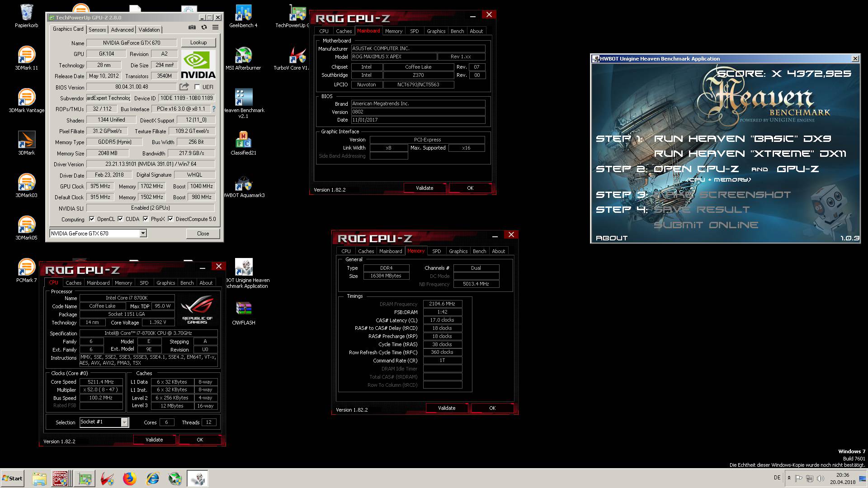Image resolution: width=868 pixels, height=488 pixels.
Task: Open the Papierkorb recycle bin icon
Action: (x=26, y=16)
